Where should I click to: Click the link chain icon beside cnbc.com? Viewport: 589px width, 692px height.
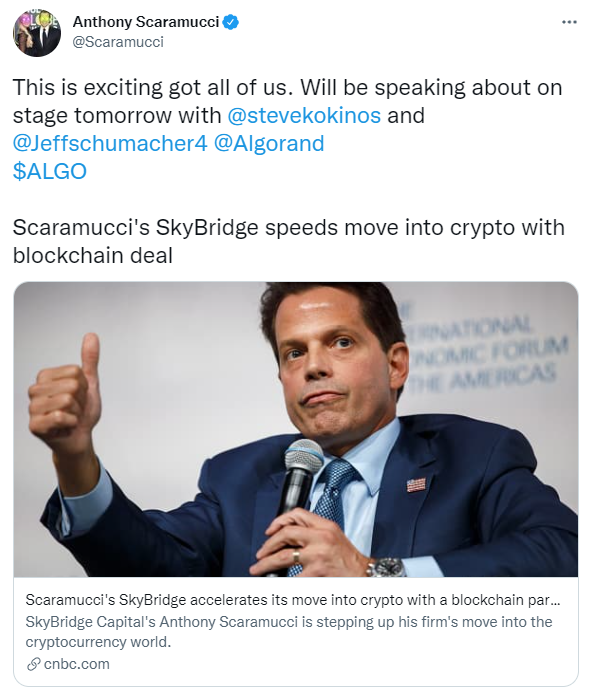pos(34,664)
